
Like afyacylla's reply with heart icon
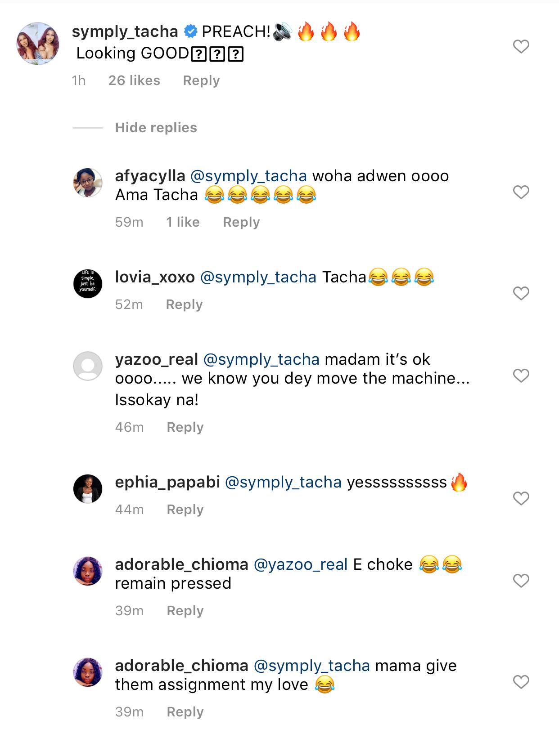521,192
